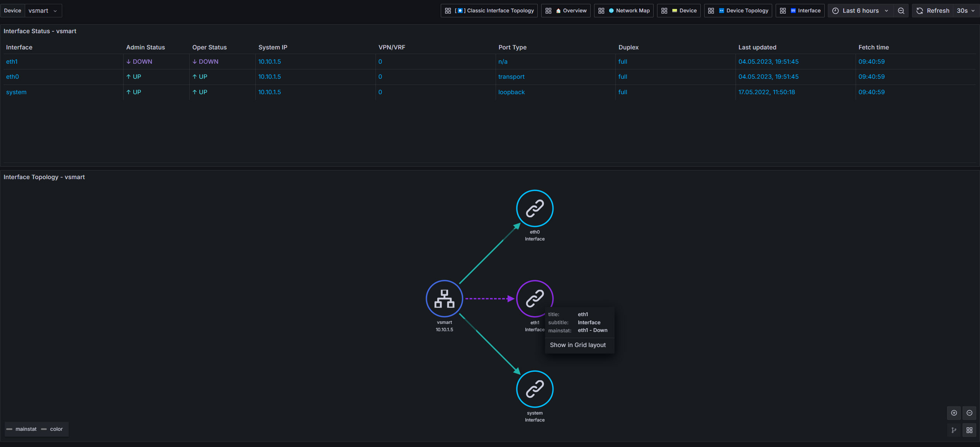The height and width of the screenshot is (447, 980).
Task: Click the Interface Status - vsmart panel title
Action: 40,31
